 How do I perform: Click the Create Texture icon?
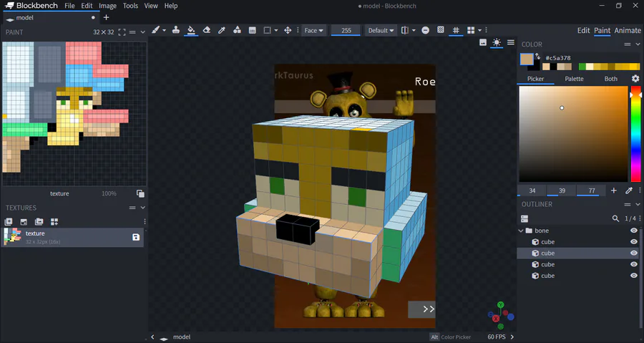(9, 222)
